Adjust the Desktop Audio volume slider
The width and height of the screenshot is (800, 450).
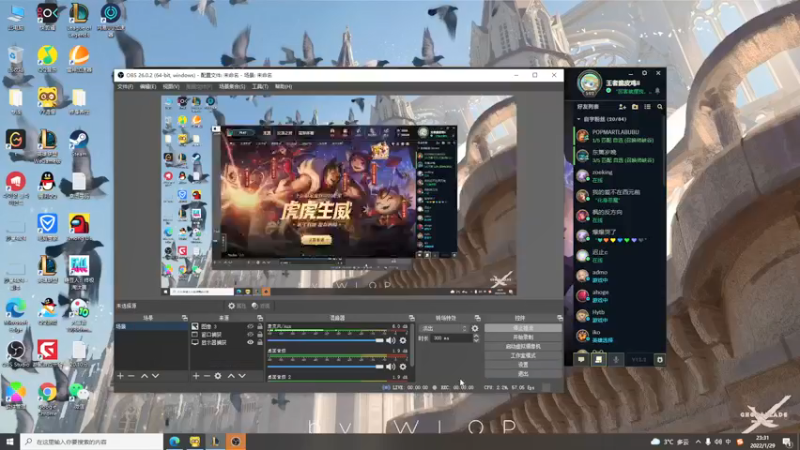pyautogui.click(x=326, y=366)
